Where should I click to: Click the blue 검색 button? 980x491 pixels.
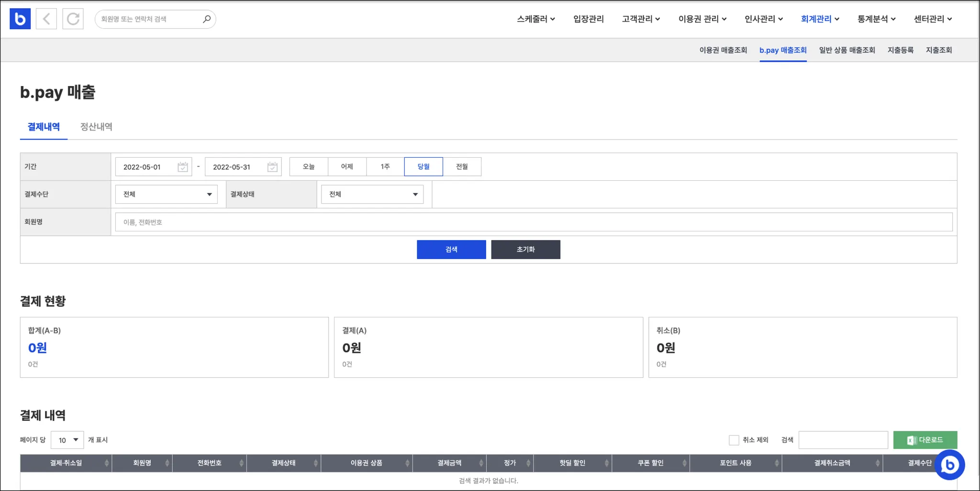(451, 250)
